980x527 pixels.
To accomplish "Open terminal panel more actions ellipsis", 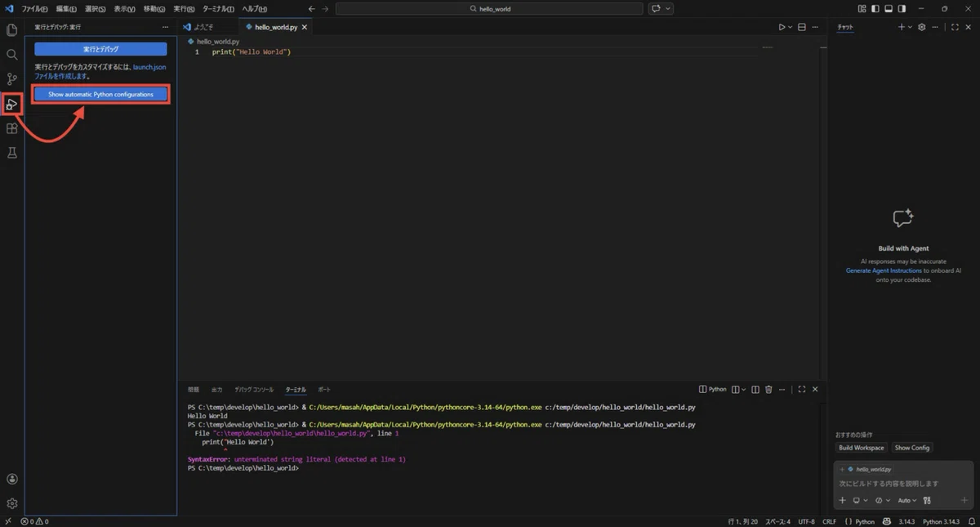I will (782, 390).
